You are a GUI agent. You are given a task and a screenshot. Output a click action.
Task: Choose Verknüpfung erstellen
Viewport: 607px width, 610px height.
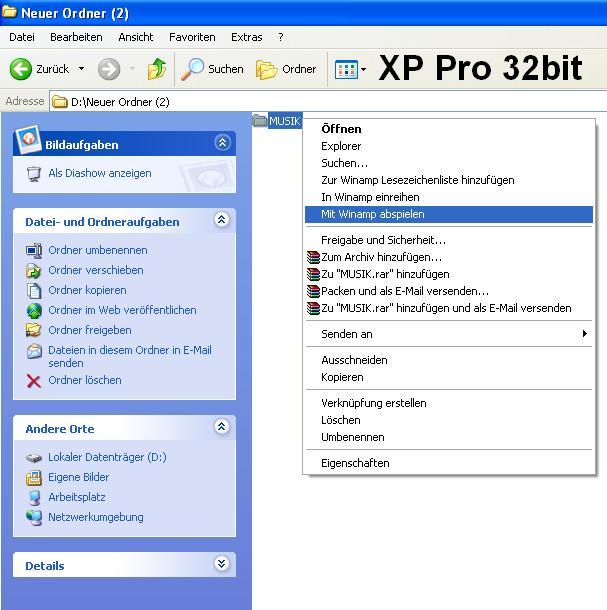pyautogui.click(x=449, y=403)
